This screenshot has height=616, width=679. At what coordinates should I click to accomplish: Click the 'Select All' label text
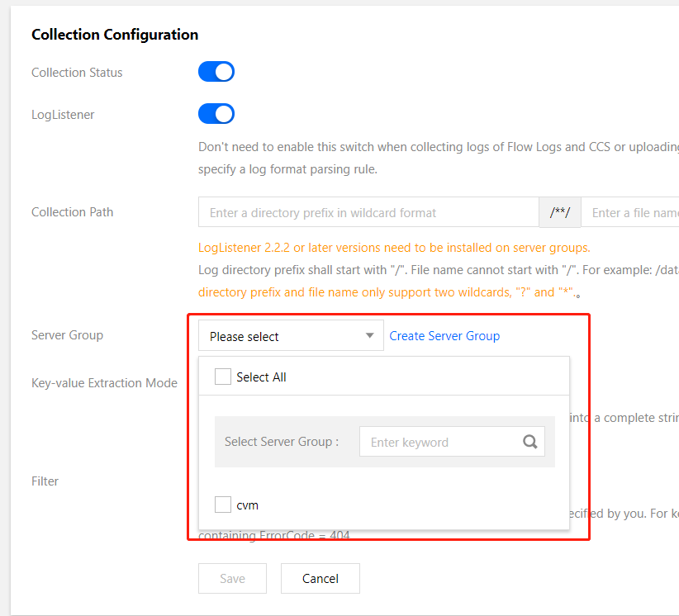tap(261, 377)
